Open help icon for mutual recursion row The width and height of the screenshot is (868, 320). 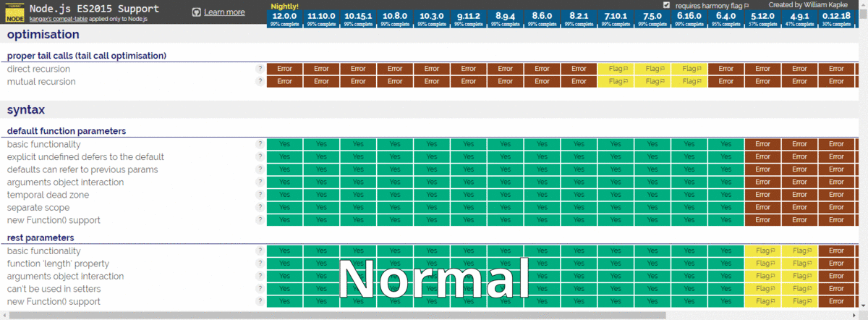[259, 81]
